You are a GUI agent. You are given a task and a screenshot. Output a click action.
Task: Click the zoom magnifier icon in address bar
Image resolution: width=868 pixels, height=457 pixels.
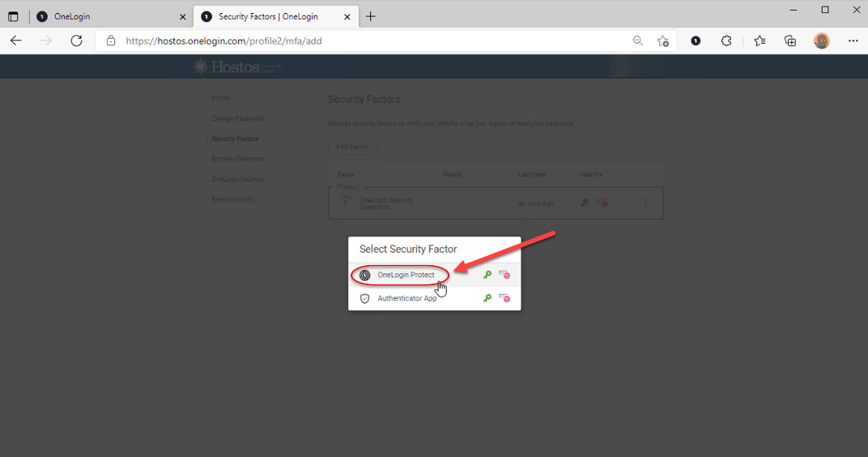pos(638,41)
